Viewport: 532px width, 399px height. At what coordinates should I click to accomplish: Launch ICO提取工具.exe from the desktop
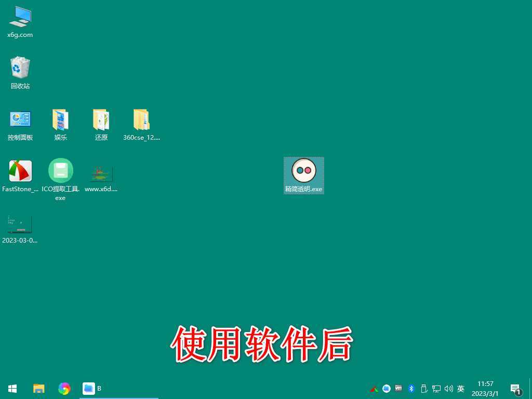(60, 171)
